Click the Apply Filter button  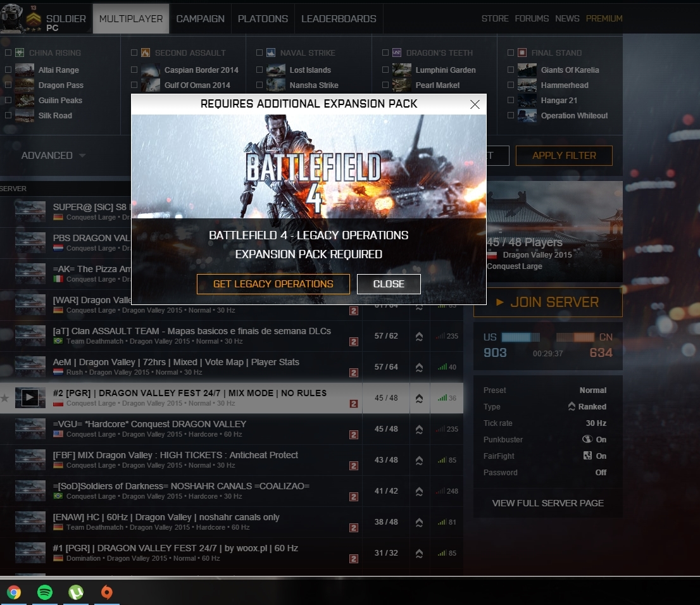click(564, 156)
